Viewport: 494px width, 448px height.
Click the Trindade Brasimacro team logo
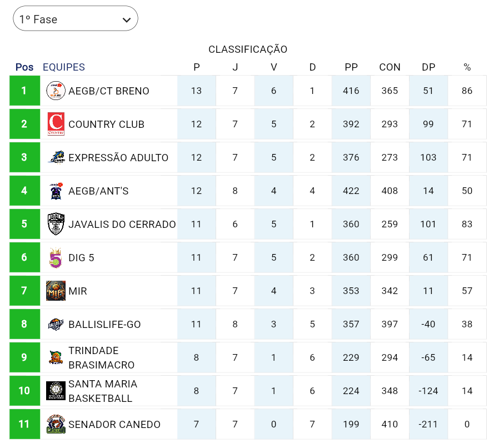pos(56,357)
